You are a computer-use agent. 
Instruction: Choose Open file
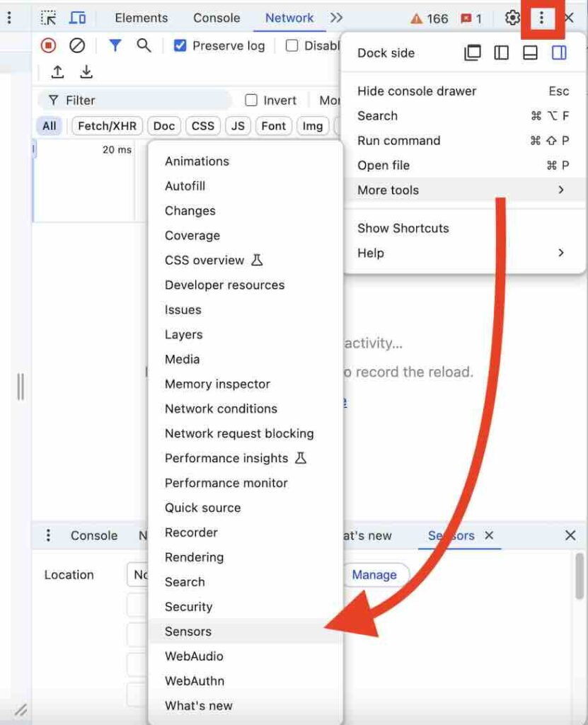click(462, 165)
